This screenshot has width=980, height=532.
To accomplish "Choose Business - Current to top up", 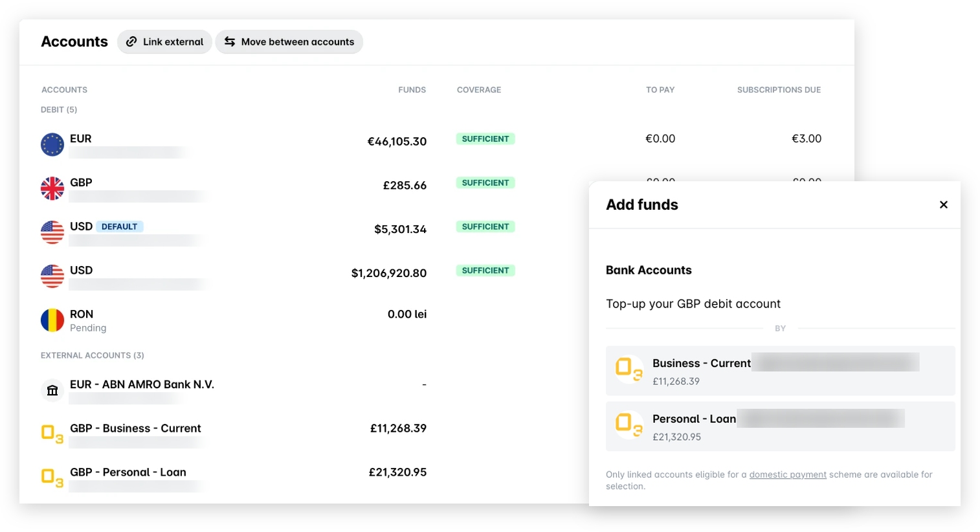I will click(x=781, y=371).
